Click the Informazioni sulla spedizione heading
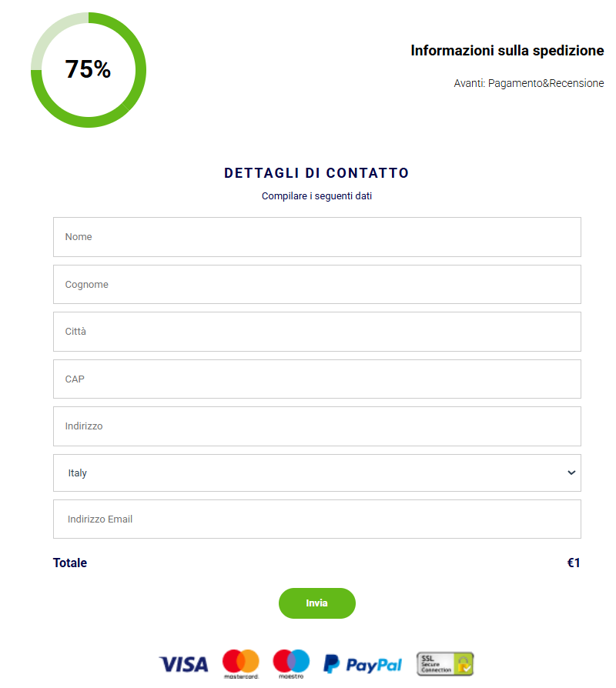The width and height of the screenshot is (616, 688). (507, 51)
